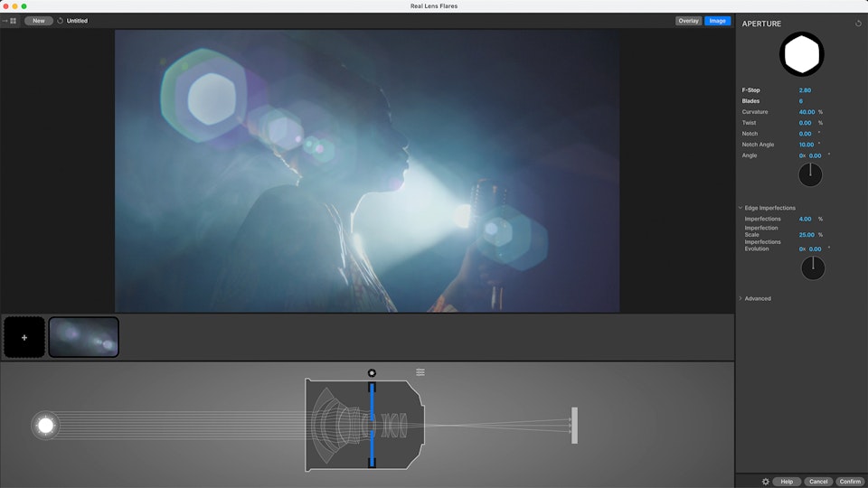
Task: Switch the view to Overlay mode
Action: pos(688,21)
